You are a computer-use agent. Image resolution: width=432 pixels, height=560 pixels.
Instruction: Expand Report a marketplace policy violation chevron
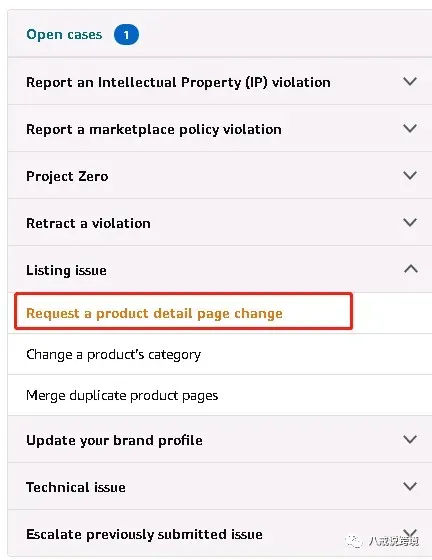[410, 129]
